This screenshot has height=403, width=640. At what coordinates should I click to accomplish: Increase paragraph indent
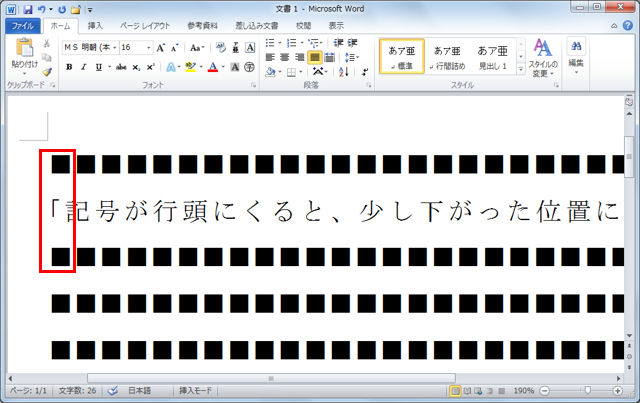point(352,42)
